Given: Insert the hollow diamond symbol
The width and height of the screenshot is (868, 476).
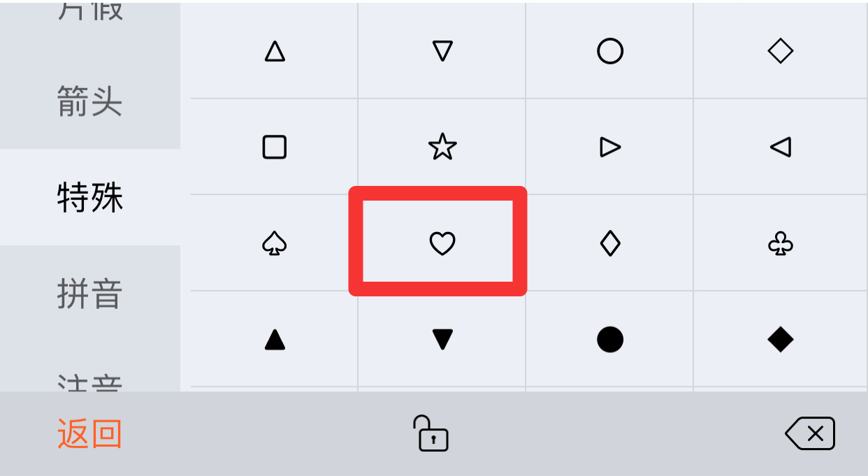Looking at the screenshot, I should pos(780,51).
